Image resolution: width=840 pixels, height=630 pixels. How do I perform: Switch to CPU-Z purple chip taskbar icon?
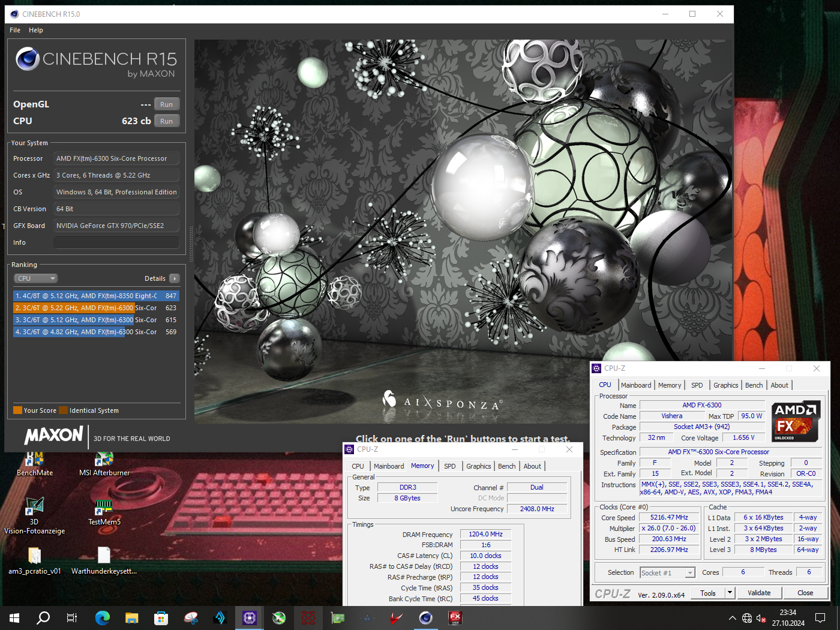pos(250,618)
